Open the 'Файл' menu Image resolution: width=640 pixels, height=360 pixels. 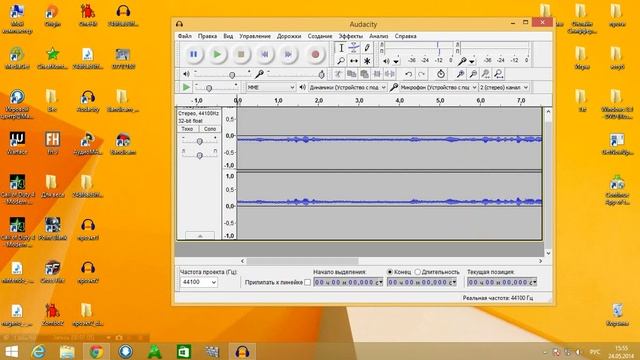click(x=184, y=36)
